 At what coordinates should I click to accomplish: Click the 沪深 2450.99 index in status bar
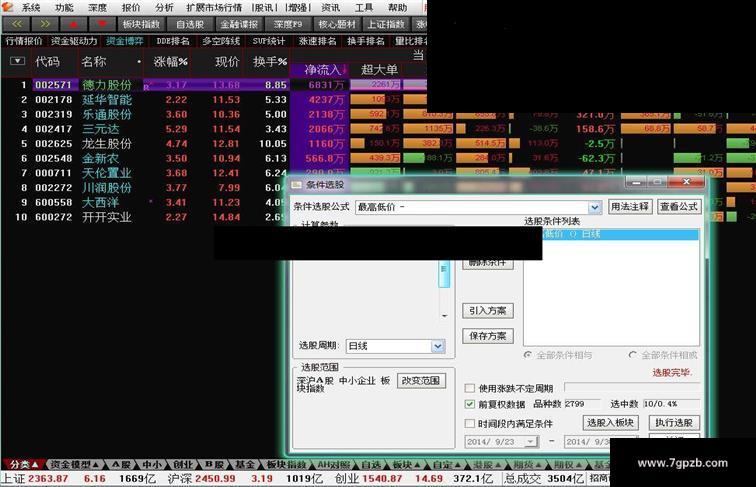coord(202,479)
